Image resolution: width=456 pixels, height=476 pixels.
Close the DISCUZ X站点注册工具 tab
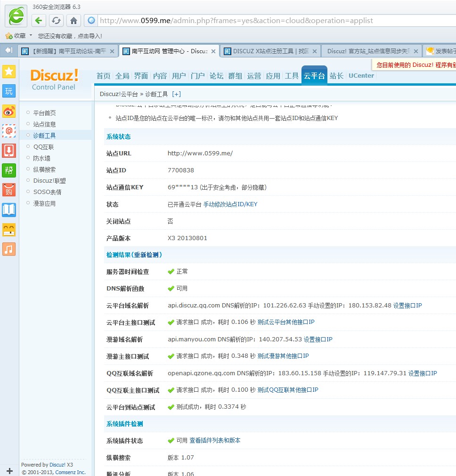(x=315, y=51)
